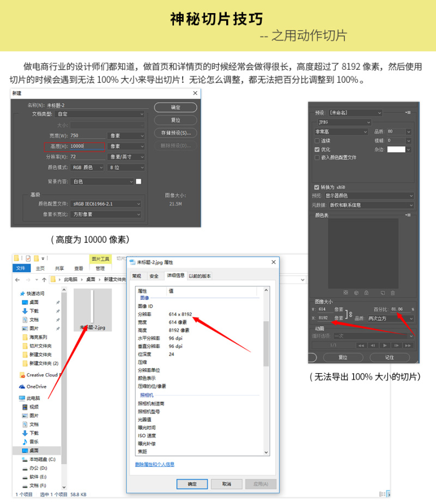
Task: Uncheck the 优化 checkbox
Action: (317, 149)
